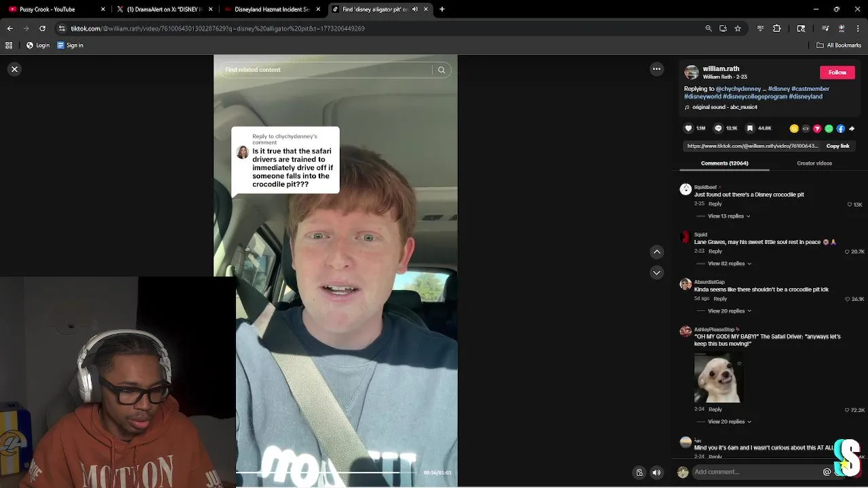
Task: Open william.rath profile avatar
Action: [691, 73]
